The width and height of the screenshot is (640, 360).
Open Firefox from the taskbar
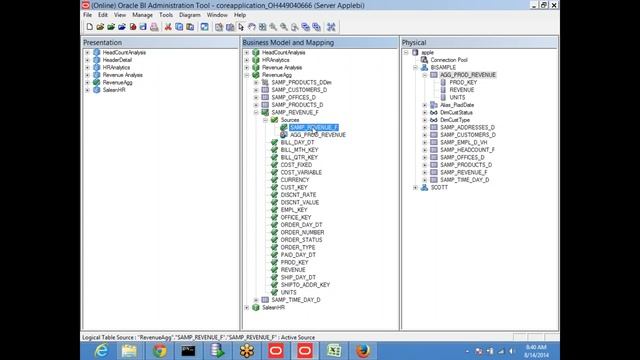click(362, 351)
